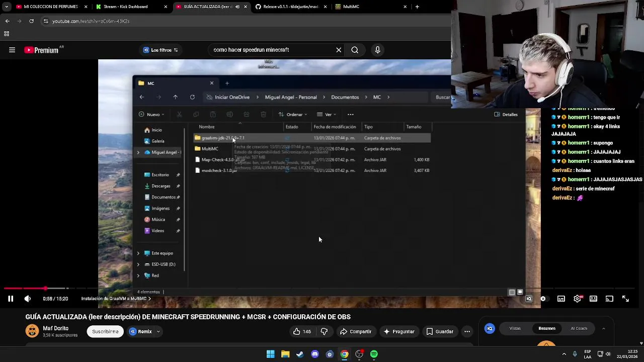Mute audio on the GUÍA ACTUALIZADA tab

tap(237, 7)
